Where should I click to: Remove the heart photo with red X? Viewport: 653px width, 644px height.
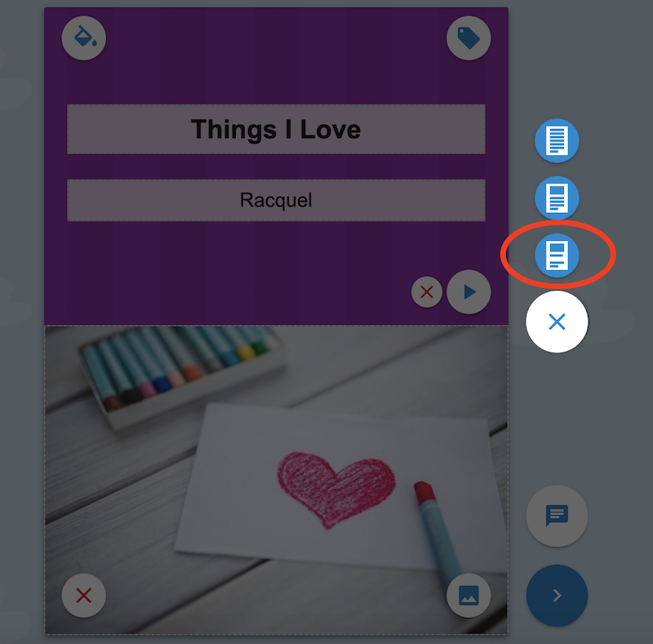(x=84, y=595)
